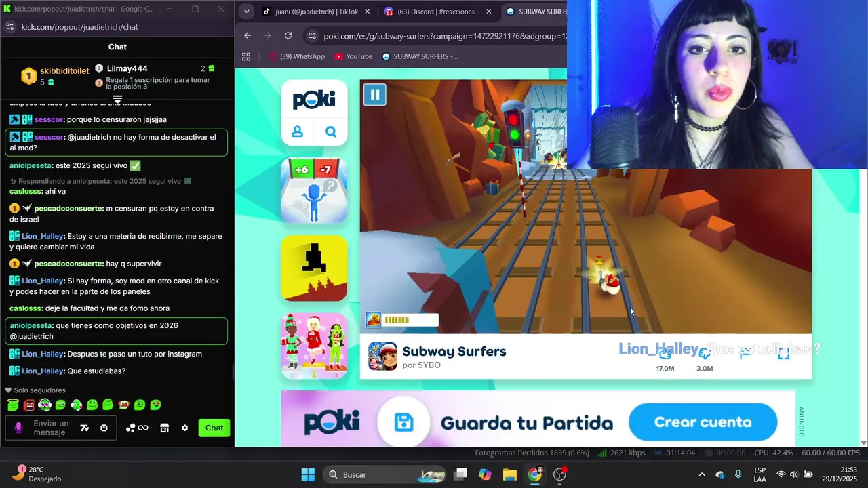Reload the Poki page
The height and width of the screenshot is (488, 868).
(x=288, y=35)
